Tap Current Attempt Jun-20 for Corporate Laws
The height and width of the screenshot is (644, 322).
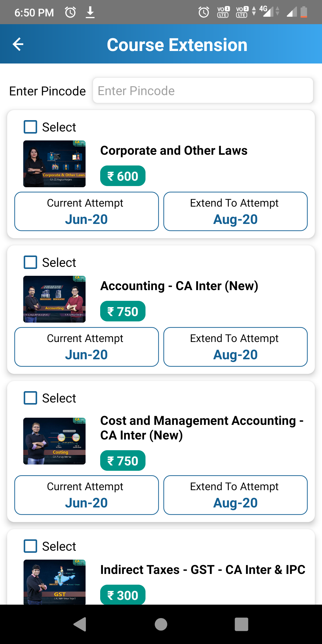tap(86, 211)
